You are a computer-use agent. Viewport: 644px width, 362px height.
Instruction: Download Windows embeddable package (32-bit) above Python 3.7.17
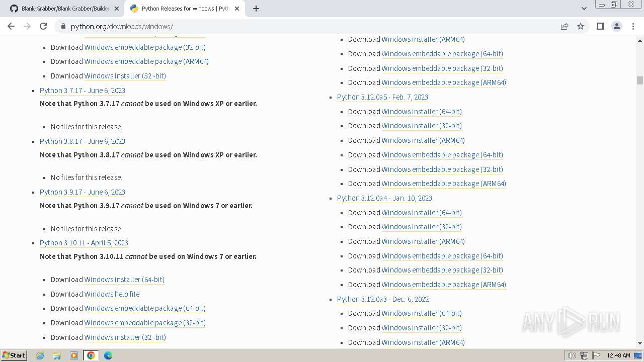pos(145,47)
